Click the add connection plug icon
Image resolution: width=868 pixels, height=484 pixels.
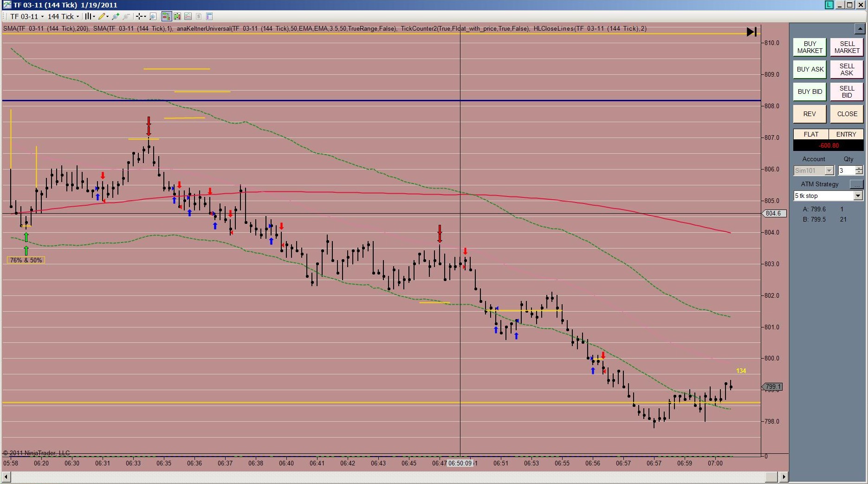tap(116, 16)
